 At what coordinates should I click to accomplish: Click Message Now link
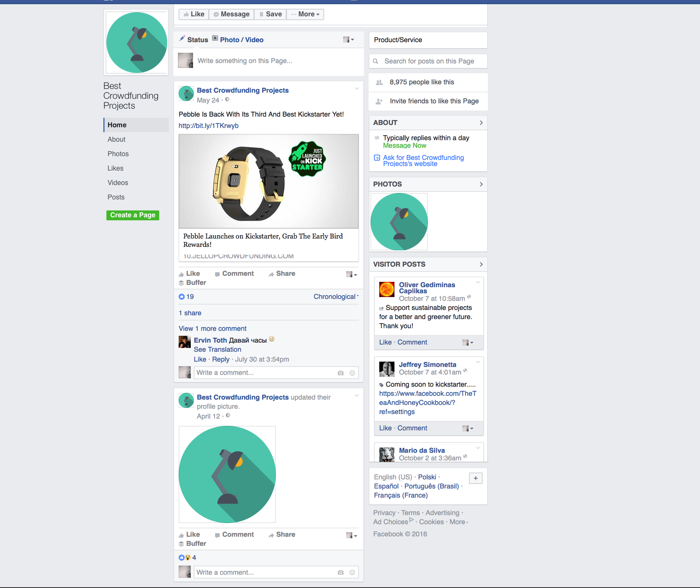coord(405,145)
